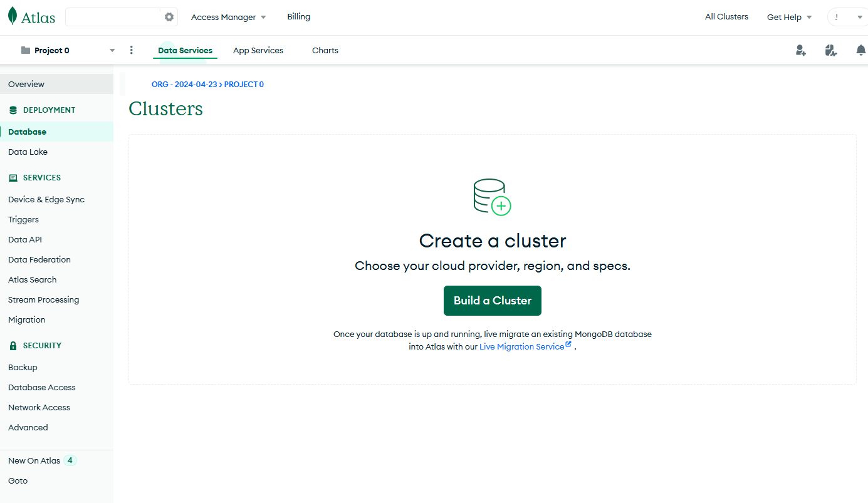
Task: Go to All Clusters
Action: coord(726,17)
